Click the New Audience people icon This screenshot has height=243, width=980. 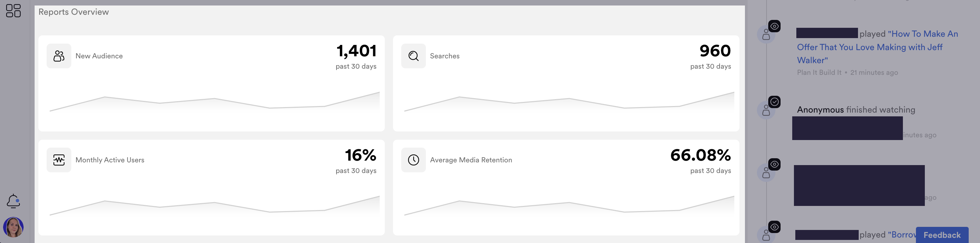(x=59, y=56)
